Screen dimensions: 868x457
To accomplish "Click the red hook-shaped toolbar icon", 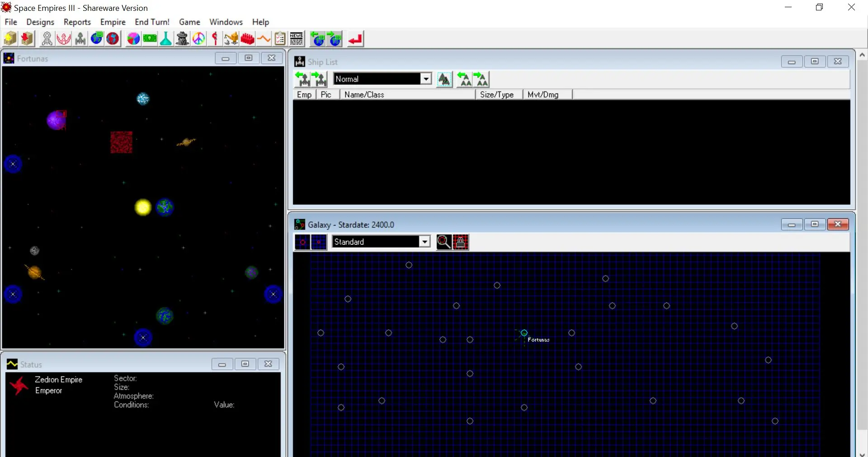I will coord(215,39).
